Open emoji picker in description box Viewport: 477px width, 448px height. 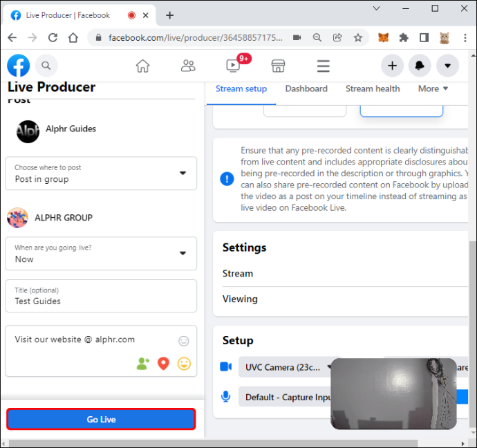[x=183, y=341]
